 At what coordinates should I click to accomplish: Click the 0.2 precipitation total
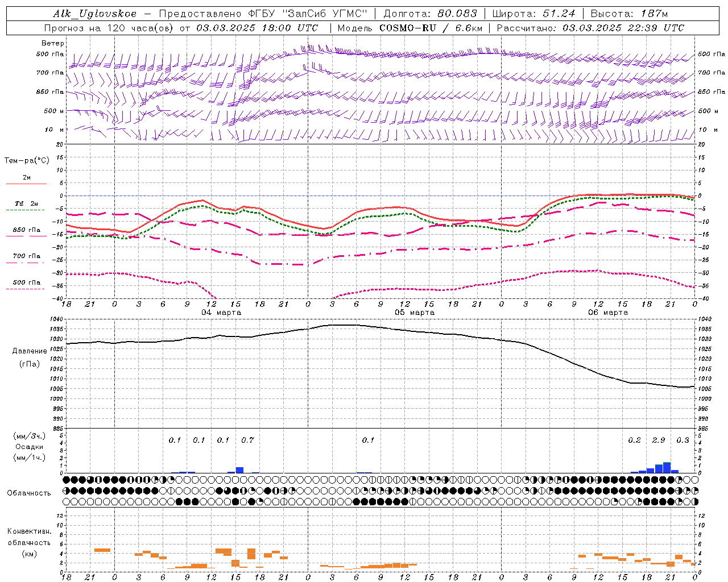click(x=634, y=440)
